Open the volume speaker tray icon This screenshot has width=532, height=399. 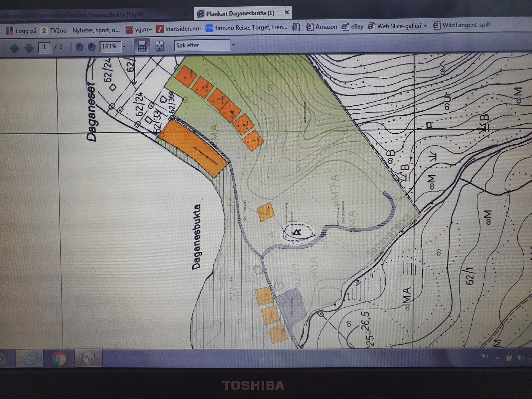[521, 357]
